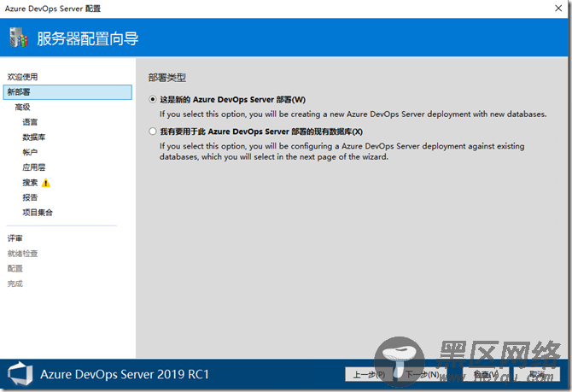Click server configuration wizard header icon
The image size is (572, 392).
click(19, 38)
